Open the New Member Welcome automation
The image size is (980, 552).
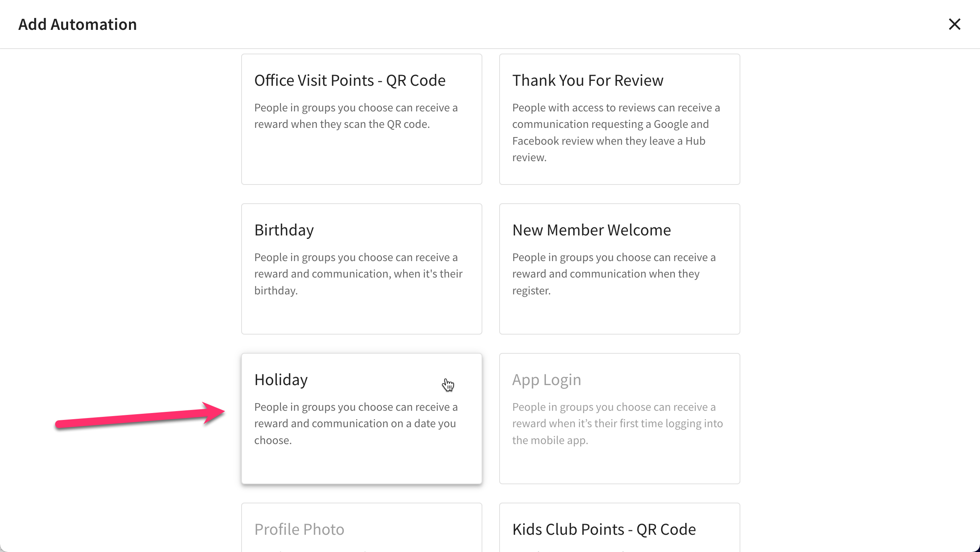[619, 269]
